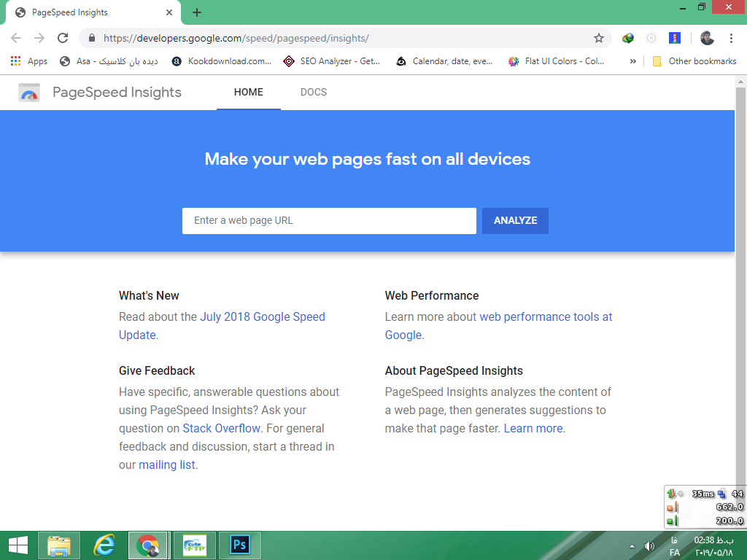Click the network meter 35ms ping readout
The height and width of the screenshot is (560, 747).
703,494
